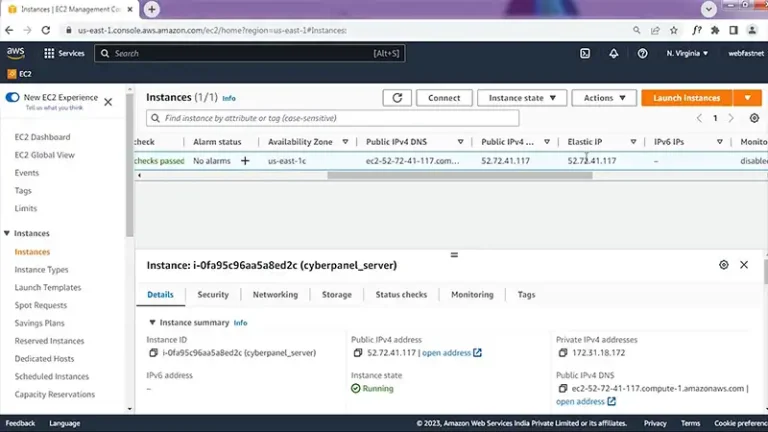The height and width of the screenshot is (432, 768).
Task: Open EC2 Dashboard in the sidebar
Action: click(x=42, y=137)
